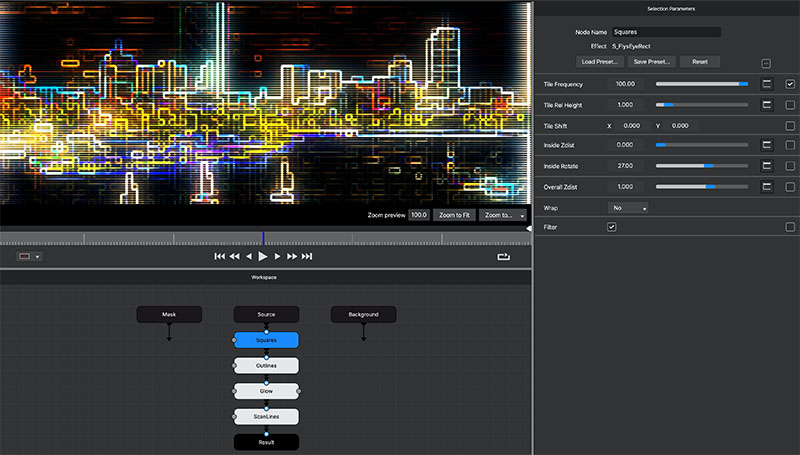Image resolution: width=800 pixels, height=455 pixels.
Task: Click the Save Preset button
Action: pos(652,62)
